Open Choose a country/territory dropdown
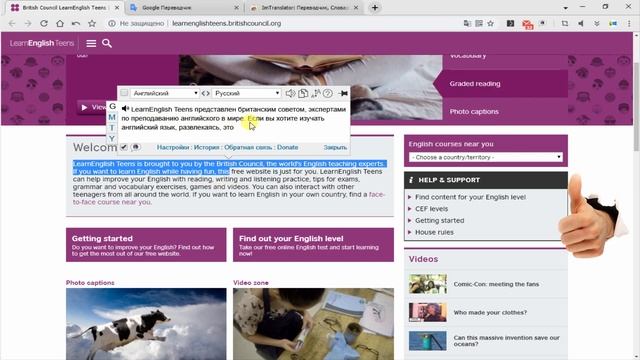640x360 pixels. [x=486, y=157]
